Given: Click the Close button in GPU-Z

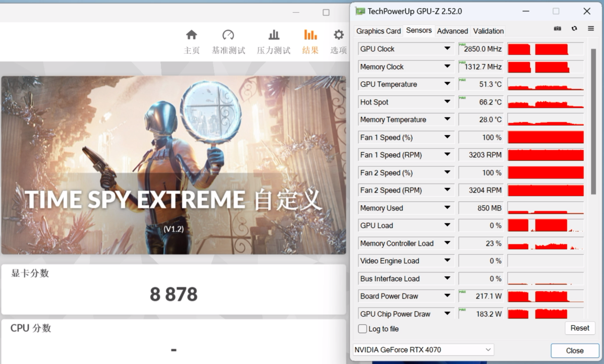Looking at the screenshot, I should coord(574,350).
